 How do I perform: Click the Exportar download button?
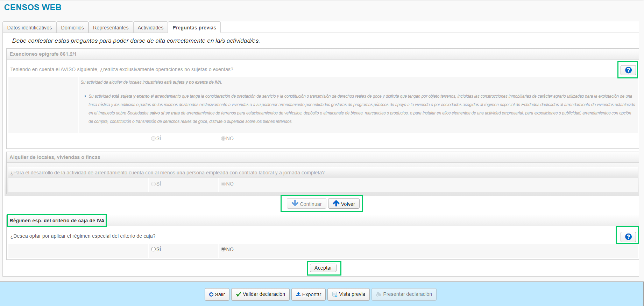pyautogui.click(x=308, y=294)
